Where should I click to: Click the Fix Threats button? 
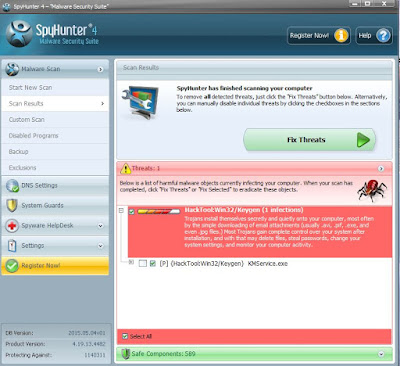pos(309,140)
